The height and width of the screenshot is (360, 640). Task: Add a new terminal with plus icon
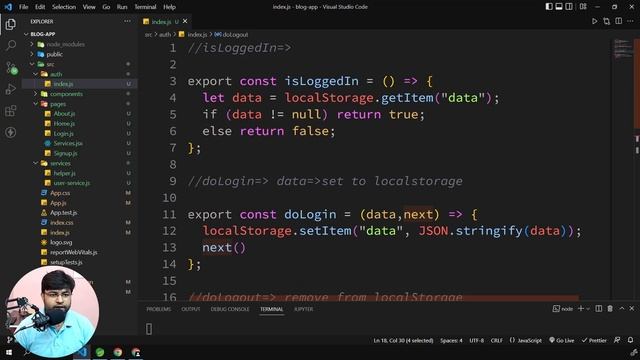coord(581,309)
